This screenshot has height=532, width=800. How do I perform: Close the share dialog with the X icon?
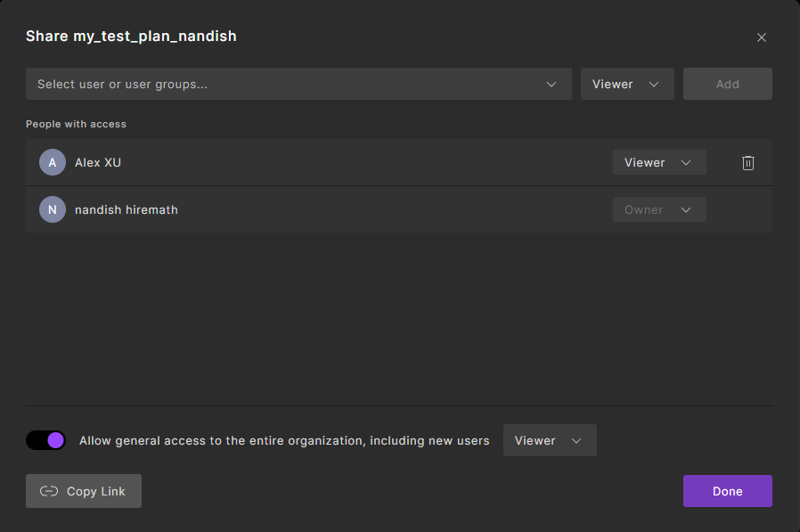pyautogui.click(x=761, y=37)
